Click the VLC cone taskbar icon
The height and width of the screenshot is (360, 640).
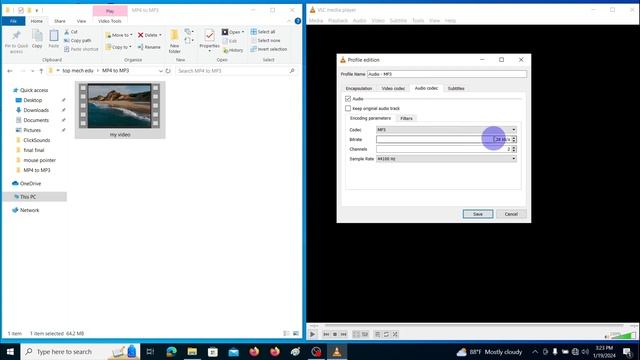click(337, 351)
